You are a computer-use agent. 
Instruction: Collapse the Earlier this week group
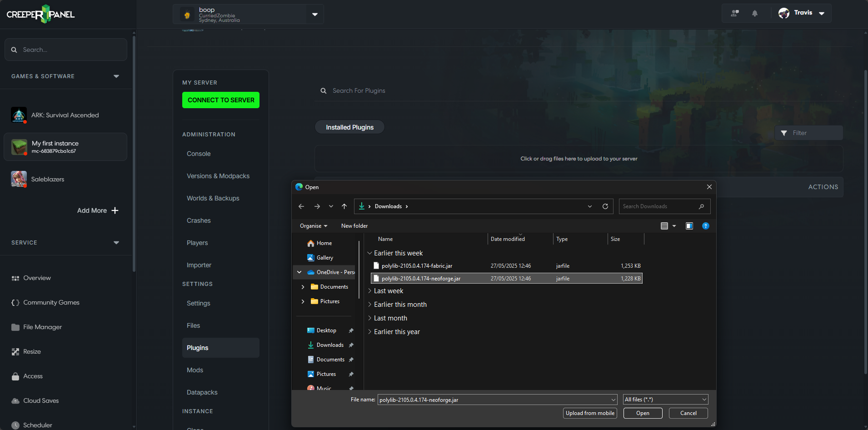369,253
